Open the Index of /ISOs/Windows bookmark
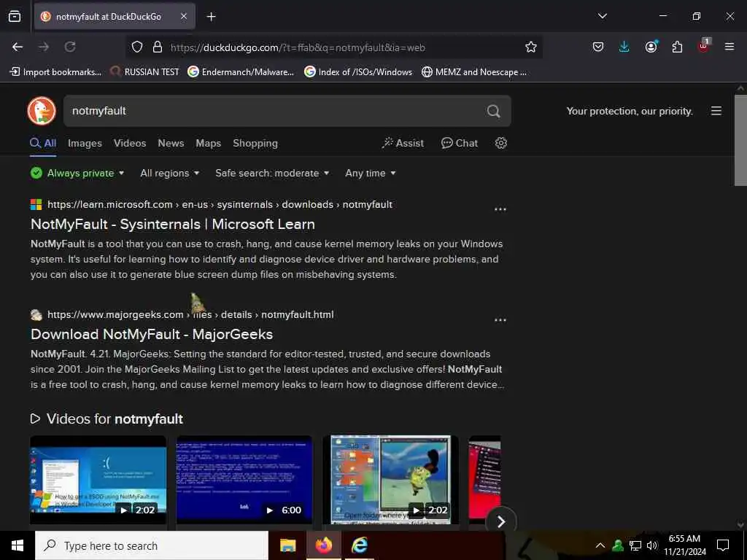Viewport: 747px width, 560px height. [358, 72]
